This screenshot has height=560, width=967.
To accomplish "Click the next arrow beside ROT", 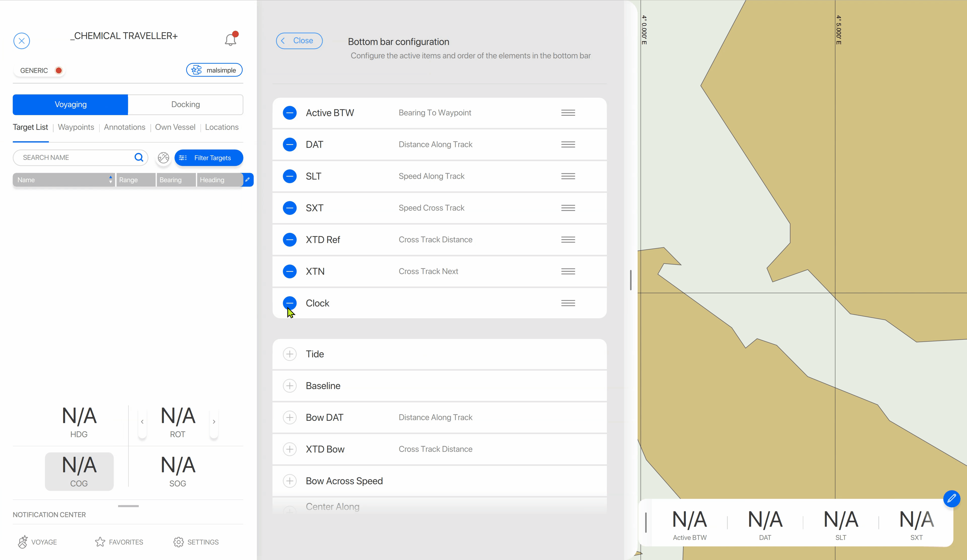I will pos(214,422).
